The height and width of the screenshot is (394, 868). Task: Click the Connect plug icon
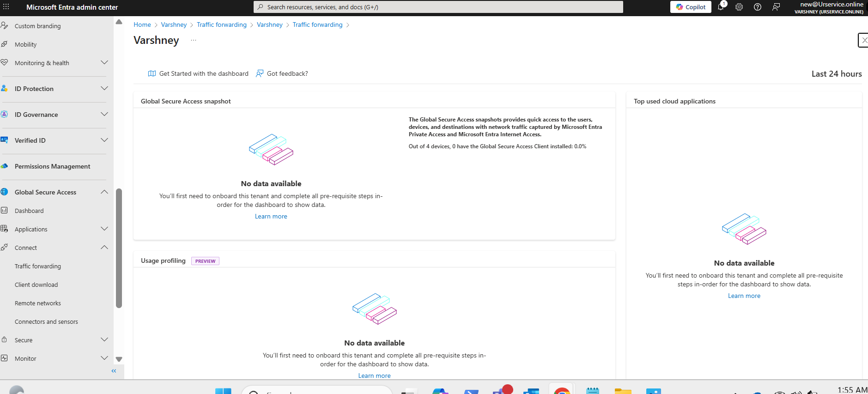click(4, 247)
